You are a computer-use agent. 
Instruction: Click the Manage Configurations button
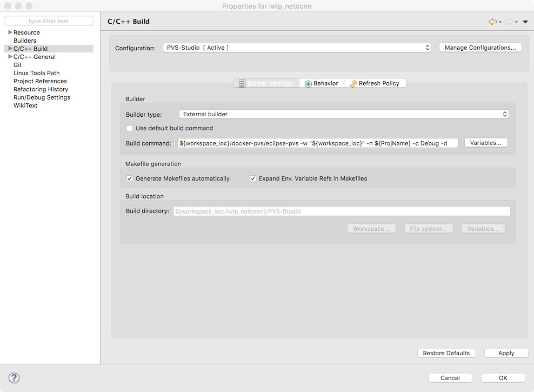480,47
